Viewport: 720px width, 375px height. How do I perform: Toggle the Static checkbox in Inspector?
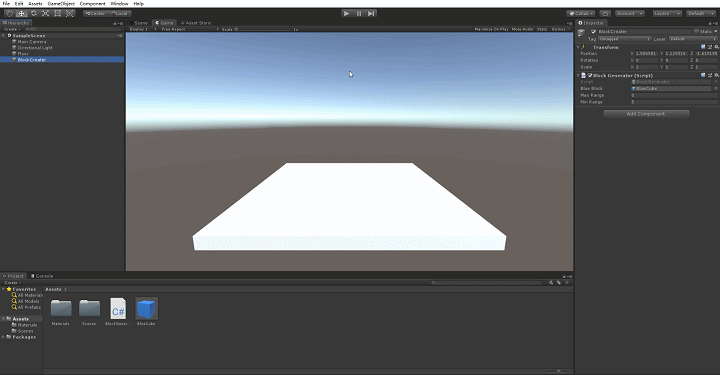697,32
